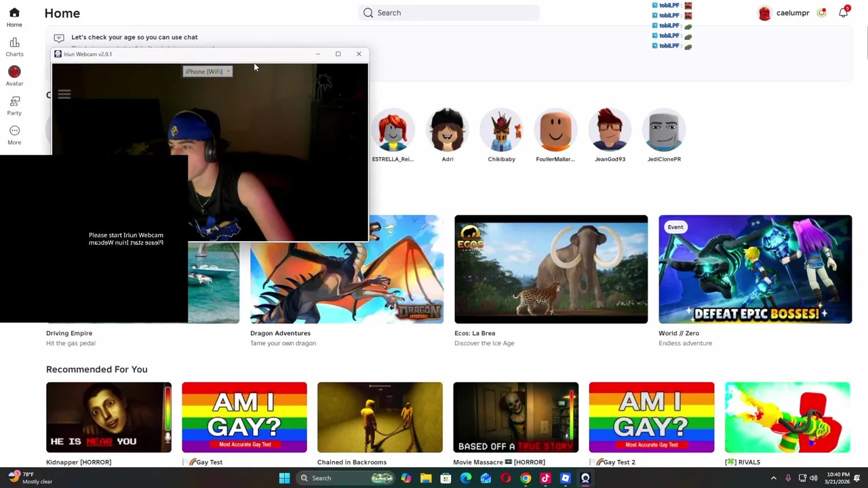Screen dimensions: 868x488
Task: Open the Home sidebar icon
Action: click(14, 17)
